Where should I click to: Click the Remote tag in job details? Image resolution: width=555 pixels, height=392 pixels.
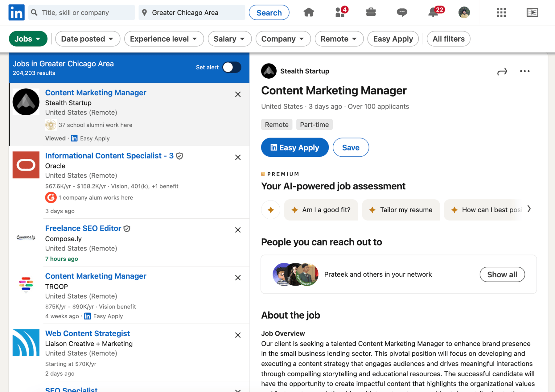coord(277,125)
